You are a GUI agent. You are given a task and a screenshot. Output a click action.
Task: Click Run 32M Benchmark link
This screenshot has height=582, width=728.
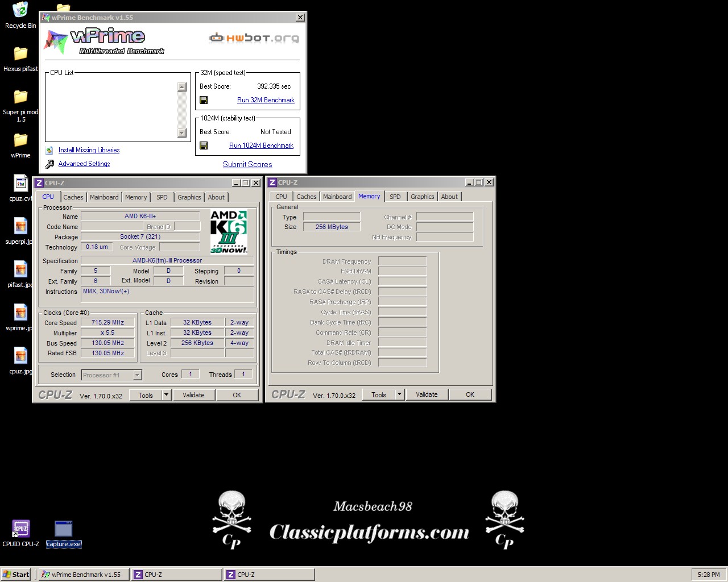(266, 100)
